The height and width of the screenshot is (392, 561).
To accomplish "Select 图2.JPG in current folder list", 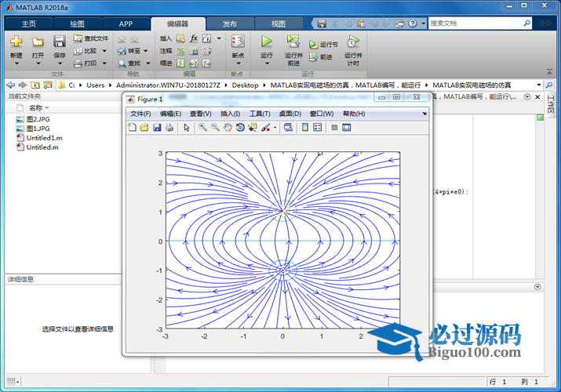I will (x=38, y=119).
